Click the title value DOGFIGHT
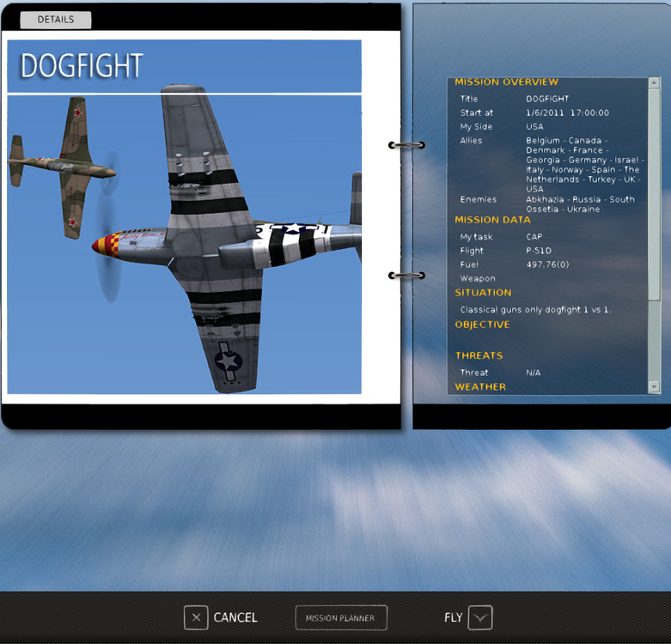671x644 pixels. pyautogui.click(x=547, y=99)
